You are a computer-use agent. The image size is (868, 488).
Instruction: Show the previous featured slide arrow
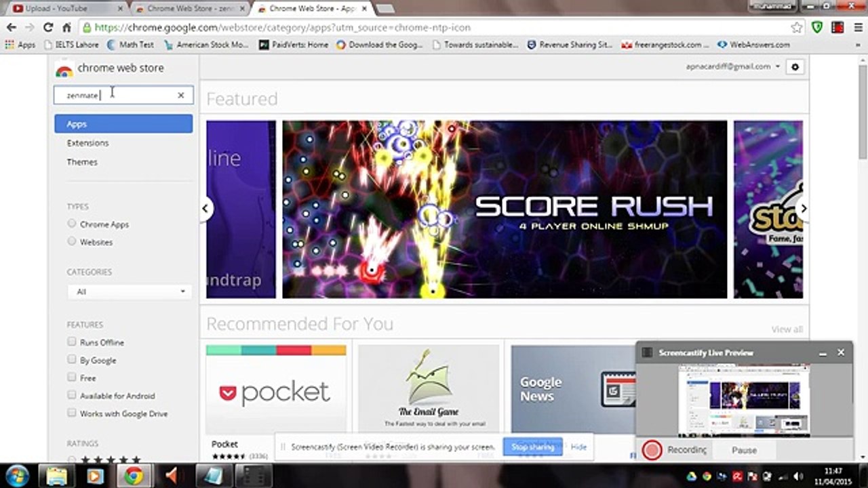click(x=205, y=209)
